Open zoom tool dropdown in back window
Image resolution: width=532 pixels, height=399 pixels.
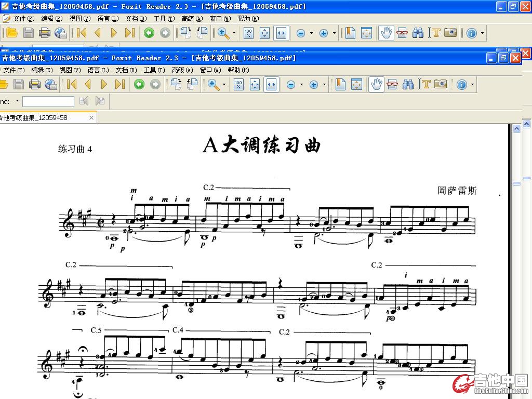click(234, 33)
